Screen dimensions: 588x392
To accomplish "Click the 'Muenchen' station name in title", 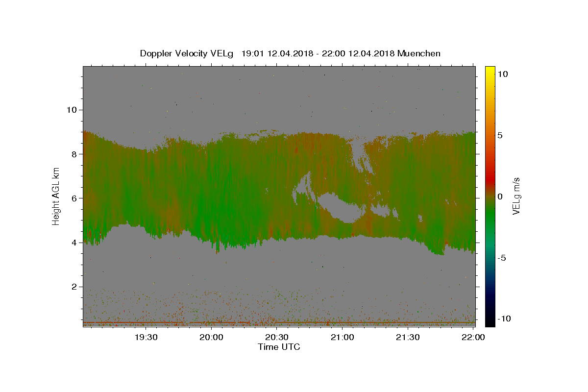I will pos(419,53).
